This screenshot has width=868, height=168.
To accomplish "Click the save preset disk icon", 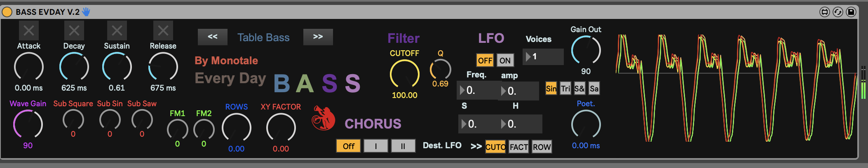I will coord(851,12).
